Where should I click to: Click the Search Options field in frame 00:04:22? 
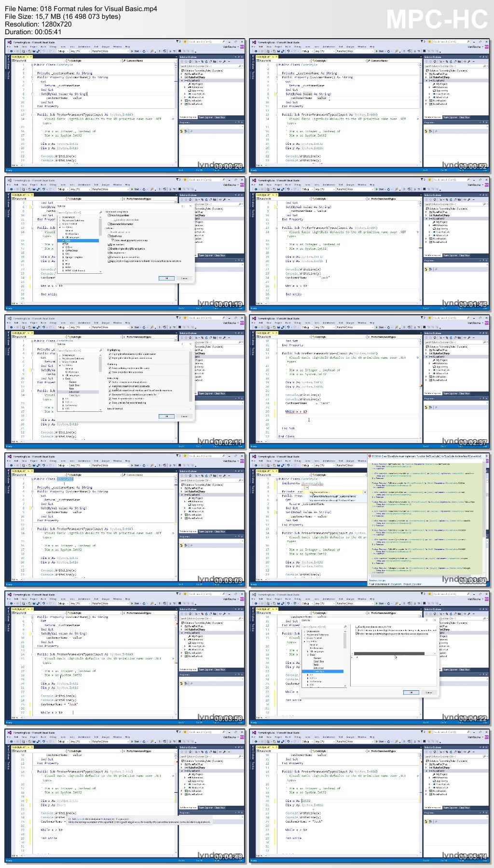tap(324, 627)
